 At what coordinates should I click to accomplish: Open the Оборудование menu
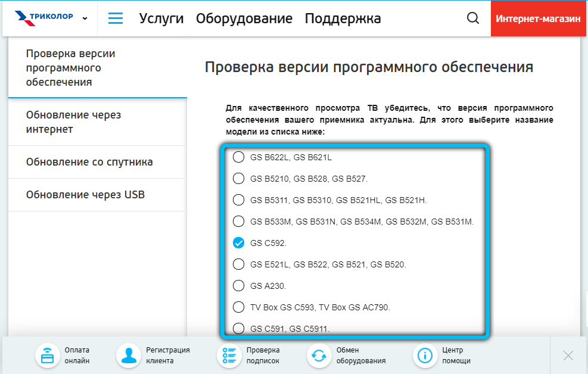244,18
